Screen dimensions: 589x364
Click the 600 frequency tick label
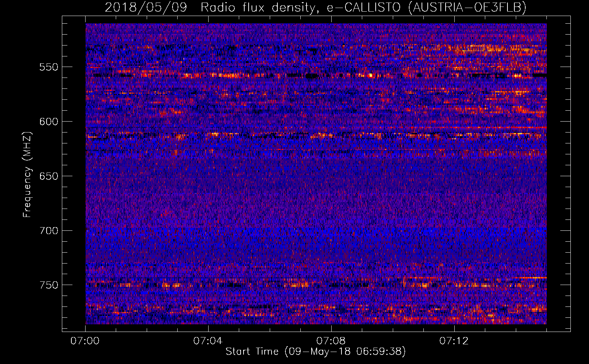point(49,122)
